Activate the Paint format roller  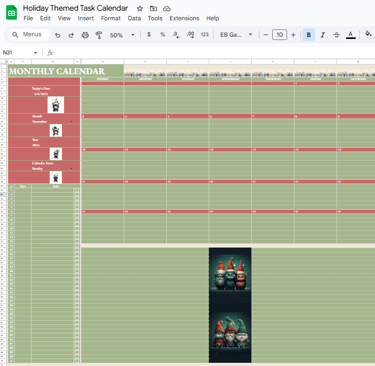(x=99, y=35)
